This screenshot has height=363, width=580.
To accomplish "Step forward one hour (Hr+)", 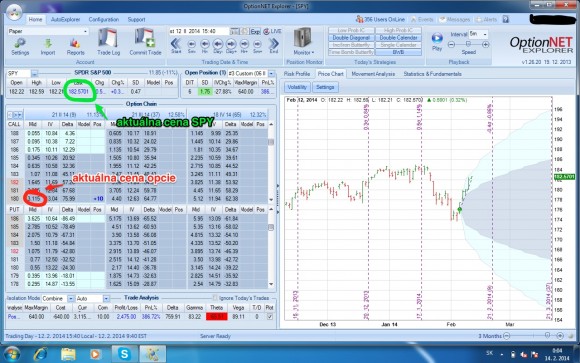I will 244,46.
